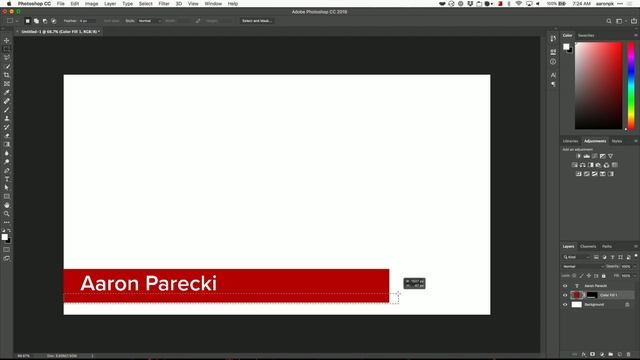Click the Background layer thumbnail

(x=576, y=304)
